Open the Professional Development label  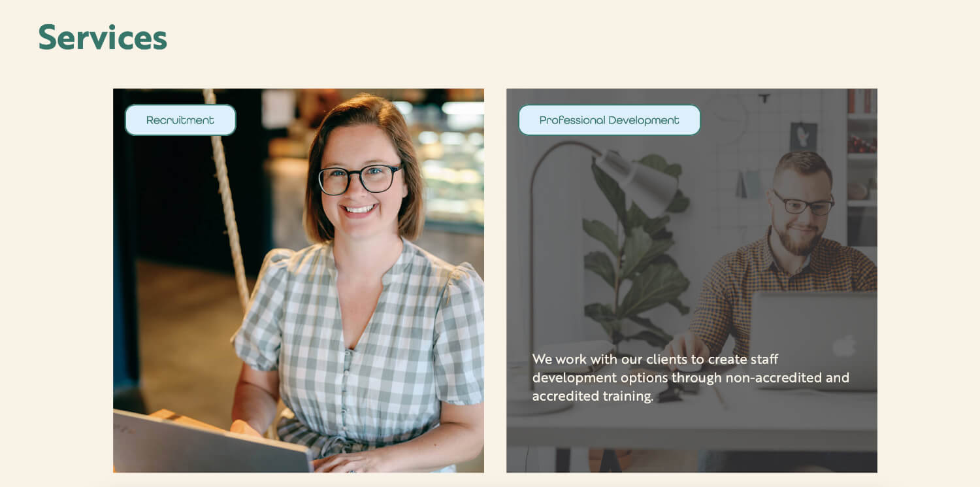(x=609, y=120)
